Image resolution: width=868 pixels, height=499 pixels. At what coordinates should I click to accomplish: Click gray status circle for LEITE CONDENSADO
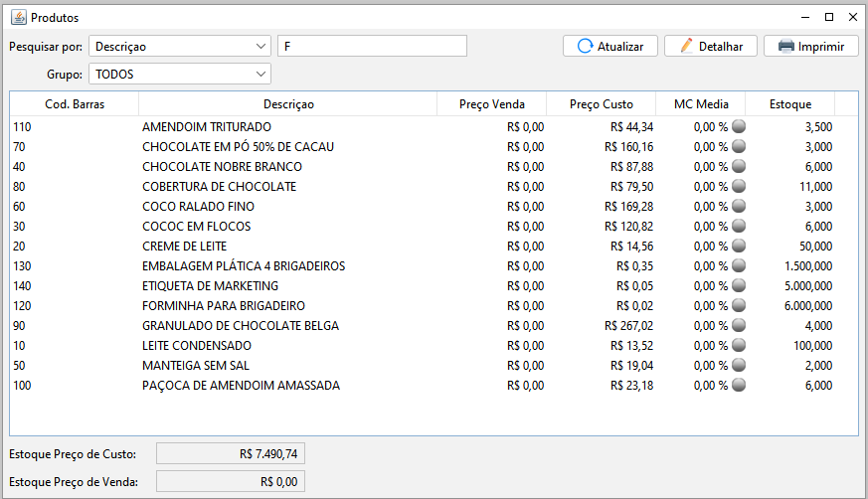tap(739, 346)
